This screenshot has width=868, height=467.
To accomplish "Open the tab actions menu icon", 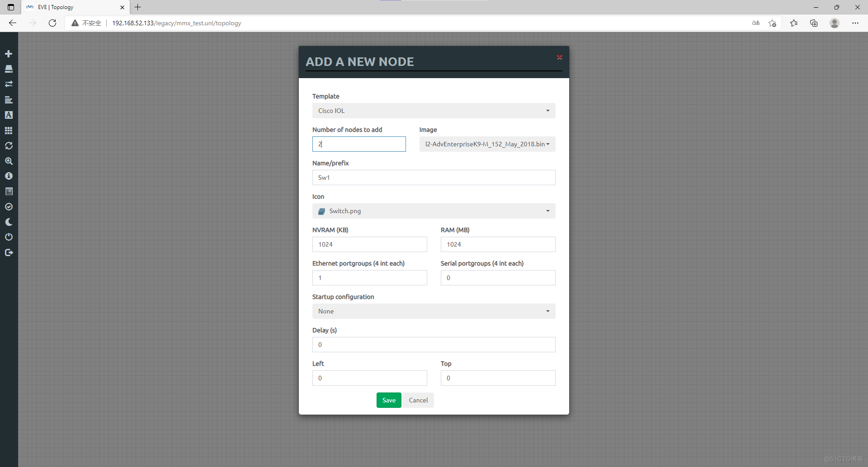I will [x=11, y=7].
